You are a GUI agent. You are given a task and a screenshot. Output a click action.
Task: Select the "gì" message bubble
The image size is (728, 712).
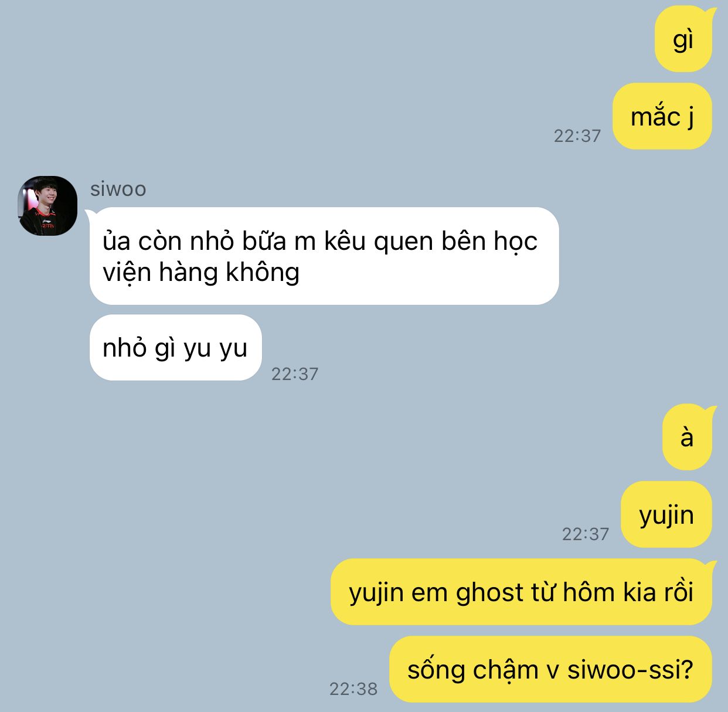[683, 39]
